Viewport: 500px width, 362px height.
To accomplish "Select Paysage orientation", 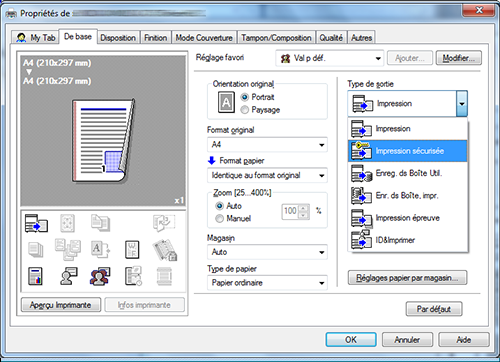I will (x=260, y=110).
